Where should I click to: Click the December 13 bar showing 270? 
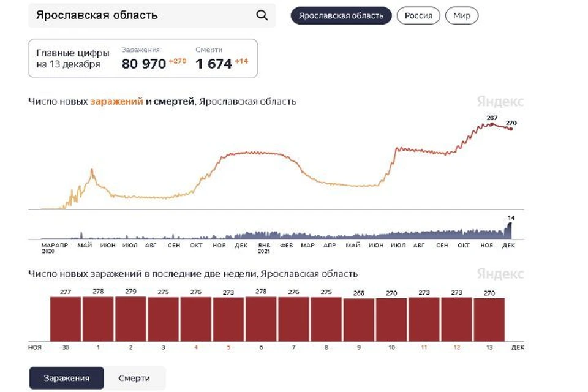click(x=489, y=320)
